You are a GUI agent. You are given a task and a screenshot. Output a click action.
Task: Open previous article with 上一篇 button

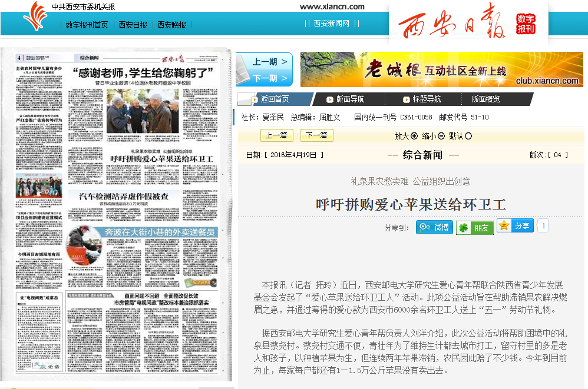tap(276, 135)
